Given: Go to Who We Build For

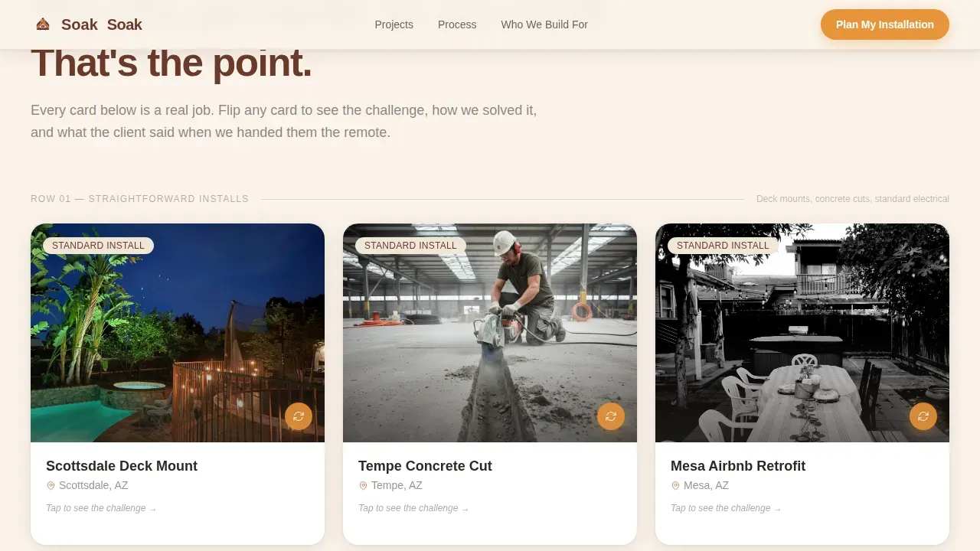Looking at the screenshot, I should (x=544, y=24).
